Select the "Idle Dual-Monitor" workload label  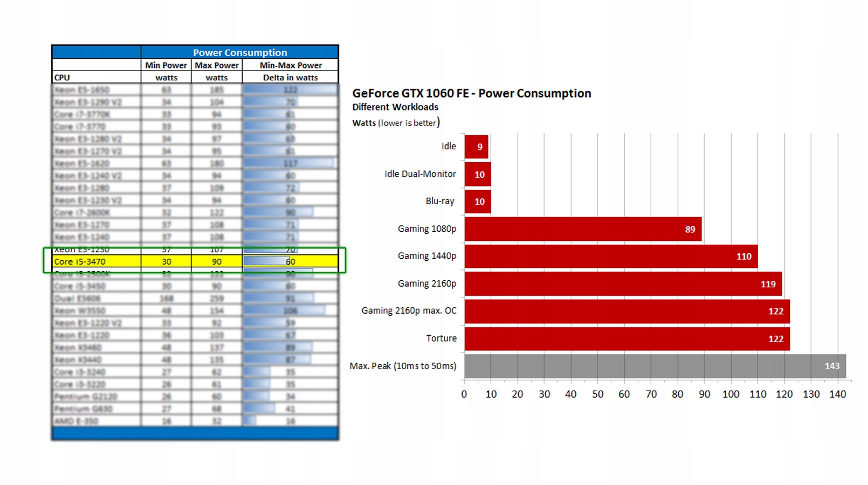[420, 174]
